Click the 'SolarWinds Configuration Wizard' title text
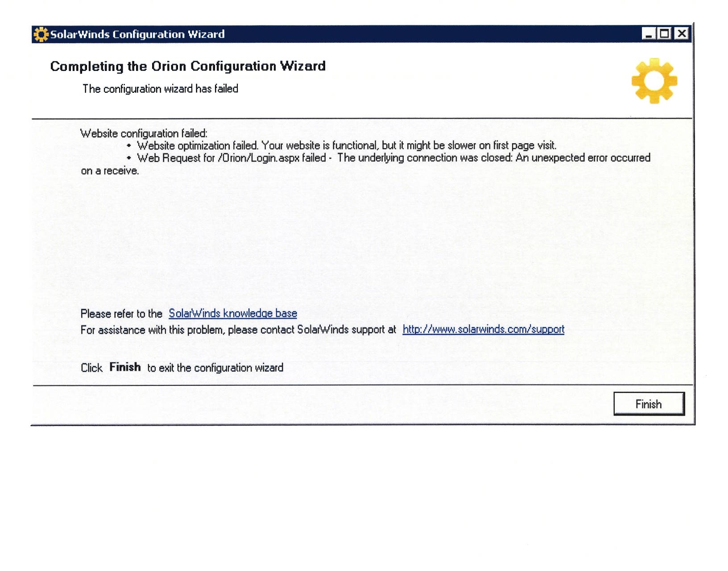Screen dimensions: 728x571 click(137, 34)
